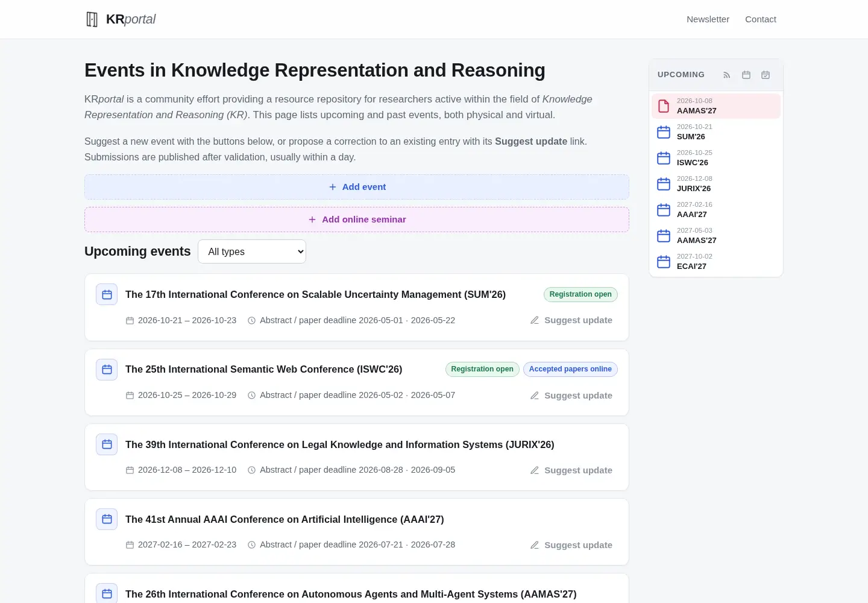Click the Accepted papers online badge on ISWC'26
Viewport: 868px width, 603px height.
click(x=570, y=369)
